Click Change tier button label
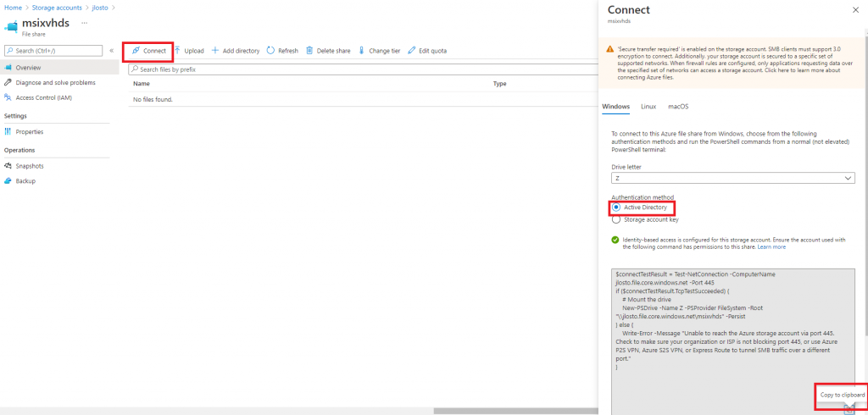Image resolution: width=868 pixels, height=415 pixels. [x=384, y=50]
